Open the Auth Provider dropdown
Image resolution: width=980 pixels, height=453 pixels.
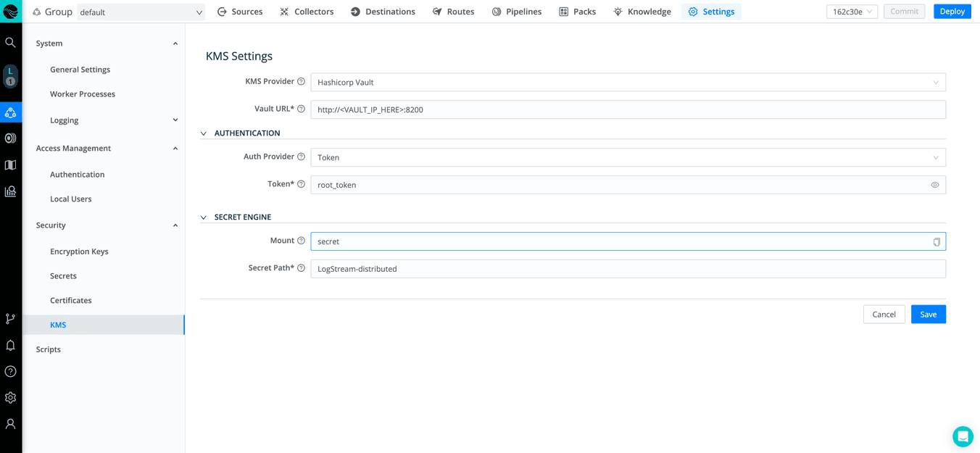click(627, 157)
